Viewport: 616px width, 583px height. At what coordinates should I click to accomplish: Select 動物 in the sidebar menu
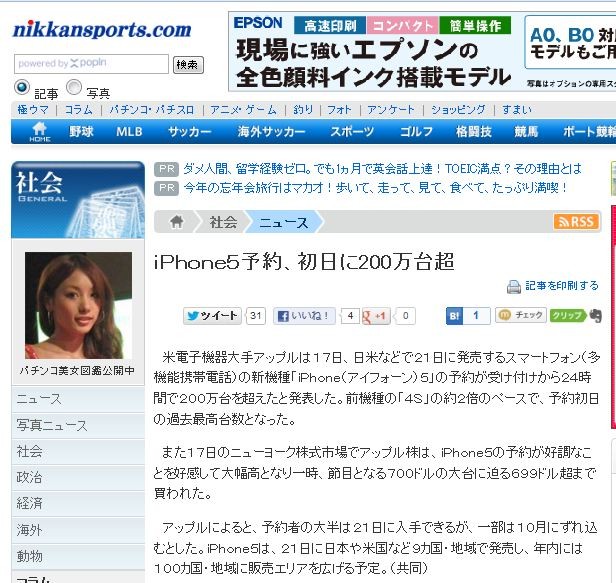point(78,556)
